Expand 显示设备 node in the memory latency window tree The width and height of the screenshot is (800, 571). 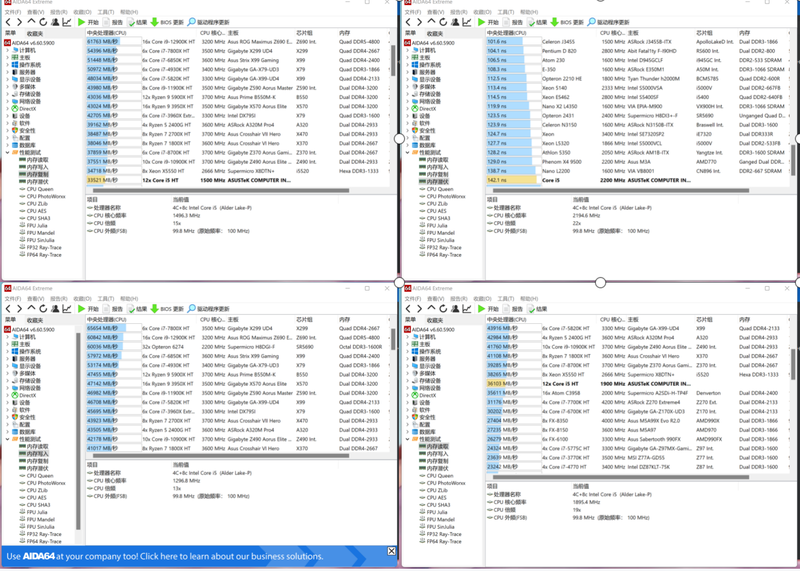tap(407, 80)
